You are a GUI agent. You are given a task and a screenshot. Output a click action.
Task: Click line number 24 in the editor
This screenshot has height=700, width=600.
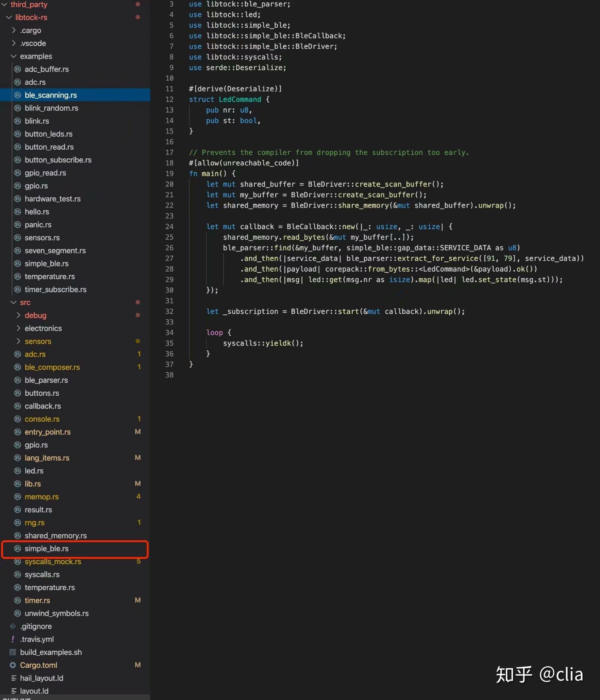coord(169,227)
